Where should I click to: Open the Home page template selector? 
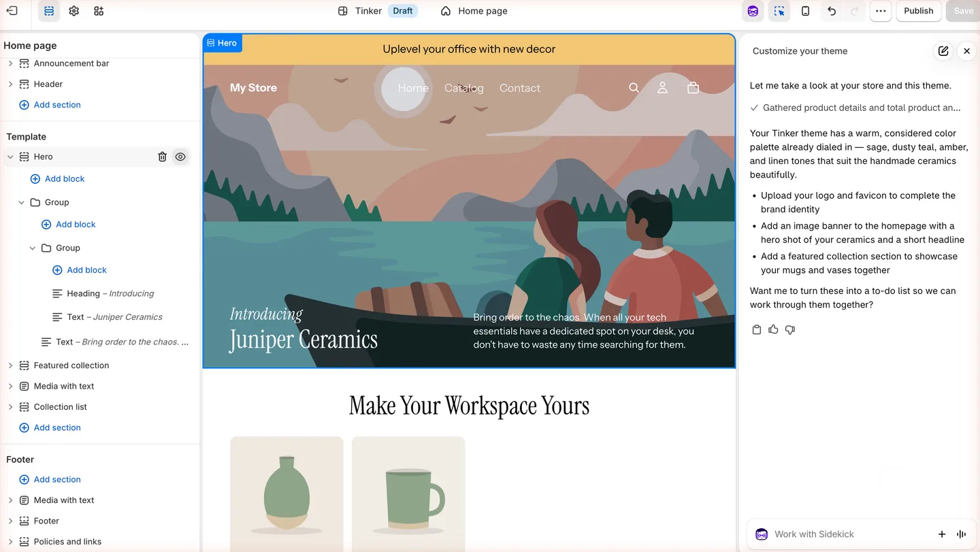(x=474, y=11)
